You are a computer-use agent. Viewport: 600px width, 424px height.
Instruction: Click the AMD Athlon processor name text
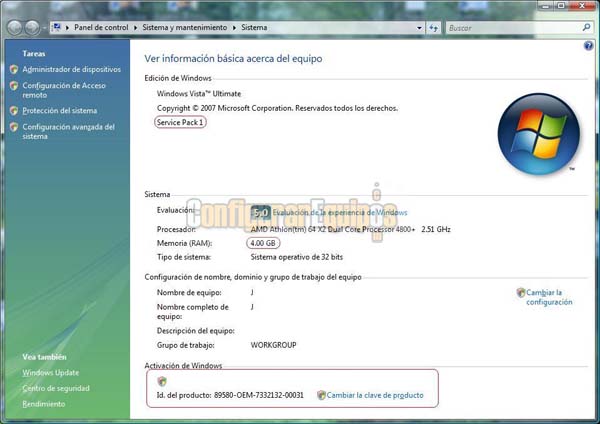point(333,229)
